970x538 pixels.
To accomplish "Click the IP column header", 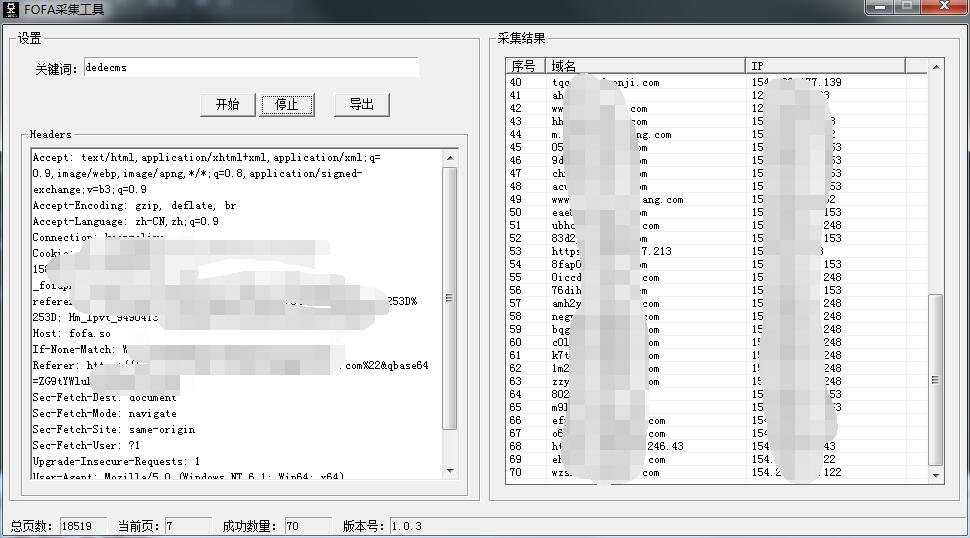I will (825, 66).
